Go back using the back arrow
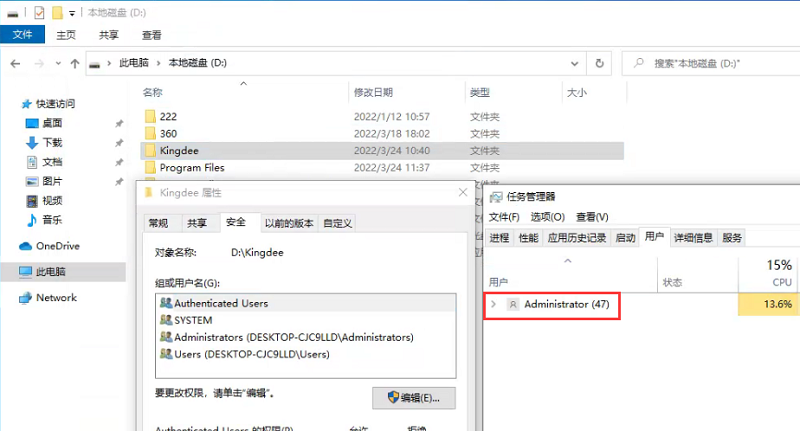The height and width of the screenshot is (431, 800). [x=16, y=63]
